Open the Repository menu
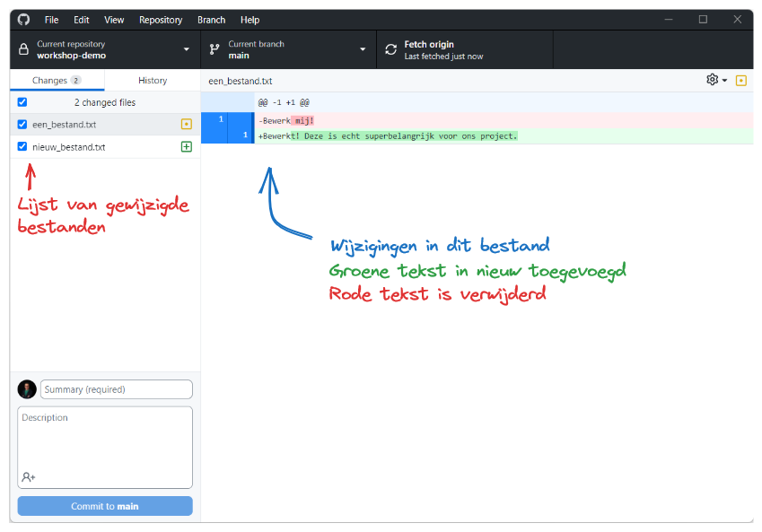Viewport: 762px width, 532px height. (x=161, y=20)
